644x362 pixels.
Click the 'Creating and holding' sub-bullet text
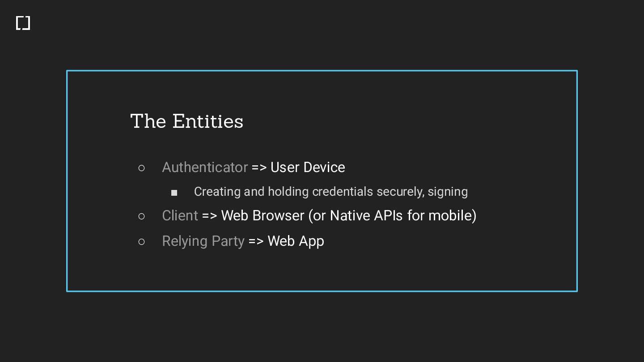252,192
